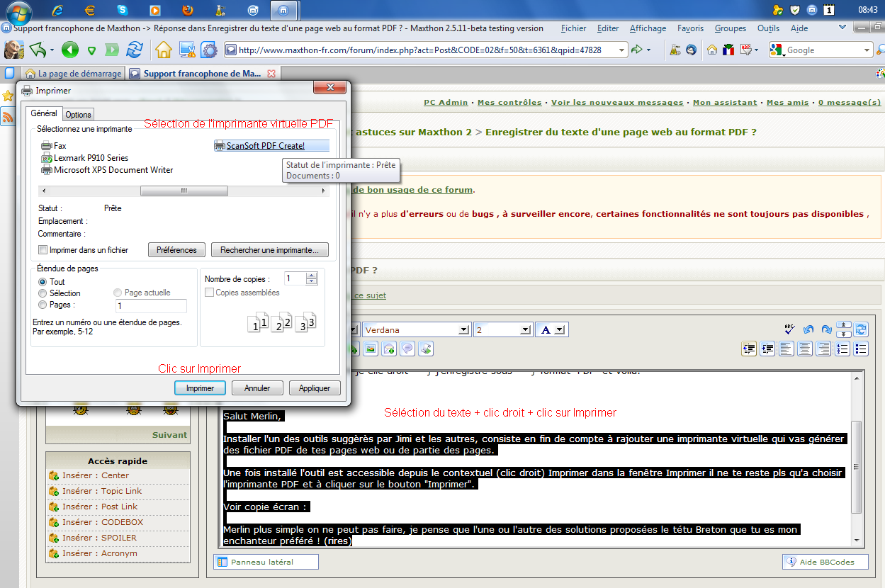Increase indent icon in editor
Image resolution: width=885 pixels, height=588 pixels.
point(767,349)
